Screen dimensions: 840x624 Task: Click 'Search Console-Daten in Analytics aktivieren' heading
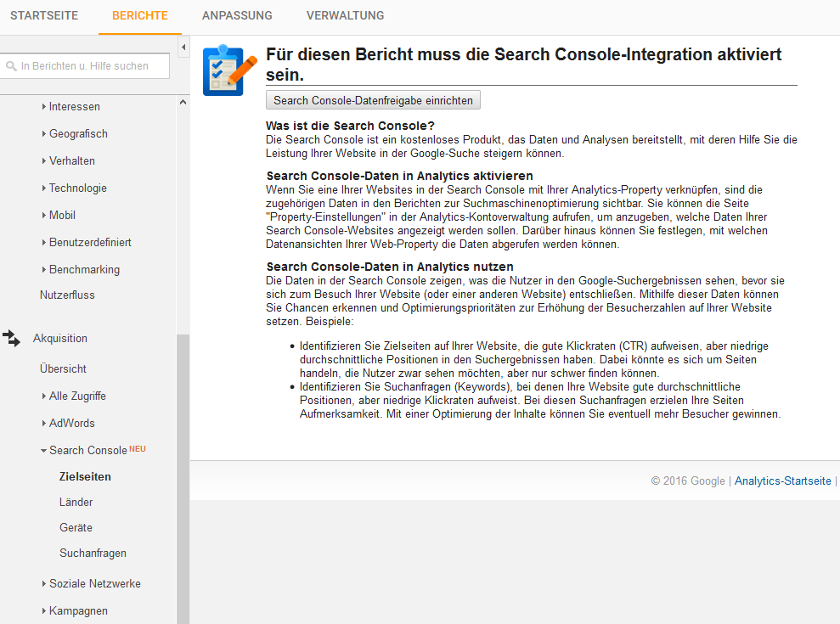pyautogui.click(x=400, y=176)
